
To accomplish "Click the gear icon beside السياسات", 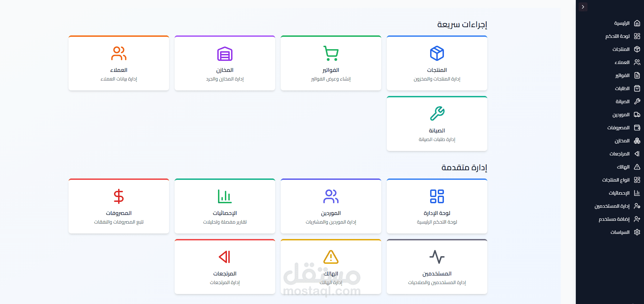I will click(x=637, y=232).
